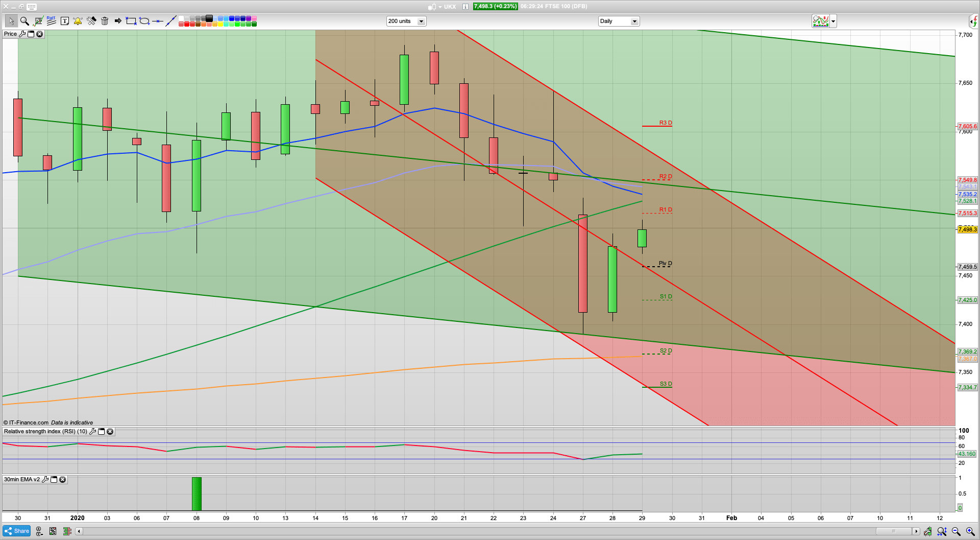Click the on-screen keyboard icon
Screen dimensions: 980x540
tap(32, 7)
